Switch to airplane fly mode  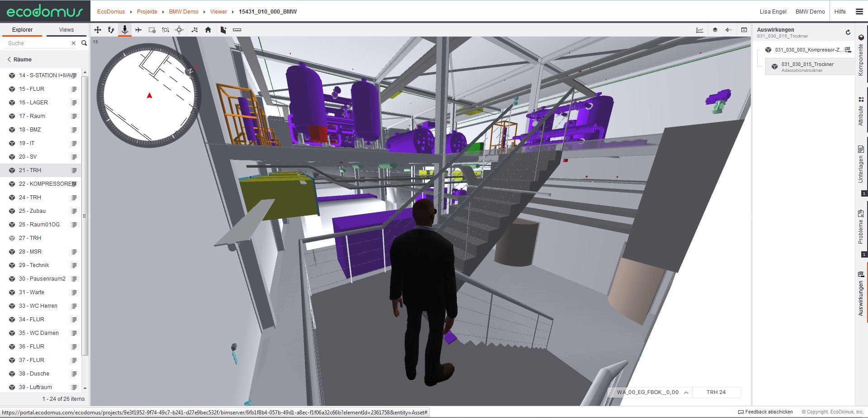(x=138, y=30)
